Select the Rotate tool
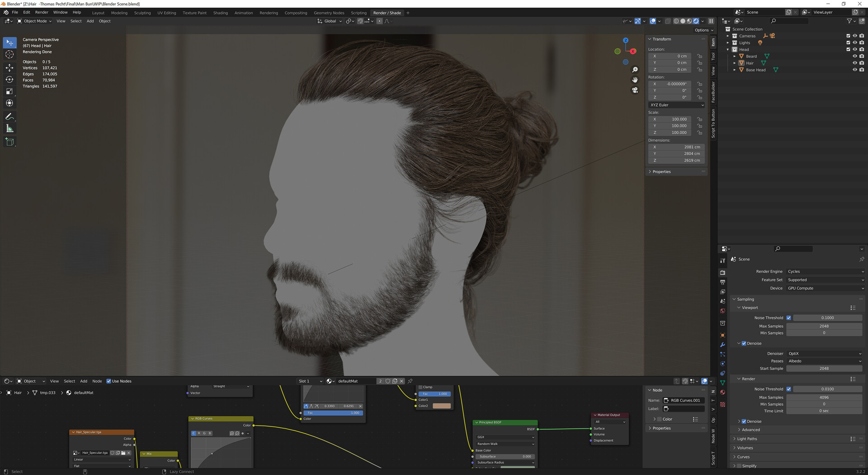 [x=9, y=80]
